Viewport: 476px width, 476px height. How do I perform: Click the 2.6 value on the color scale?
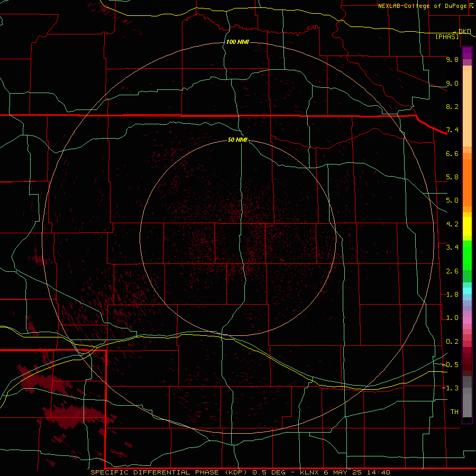452,271
